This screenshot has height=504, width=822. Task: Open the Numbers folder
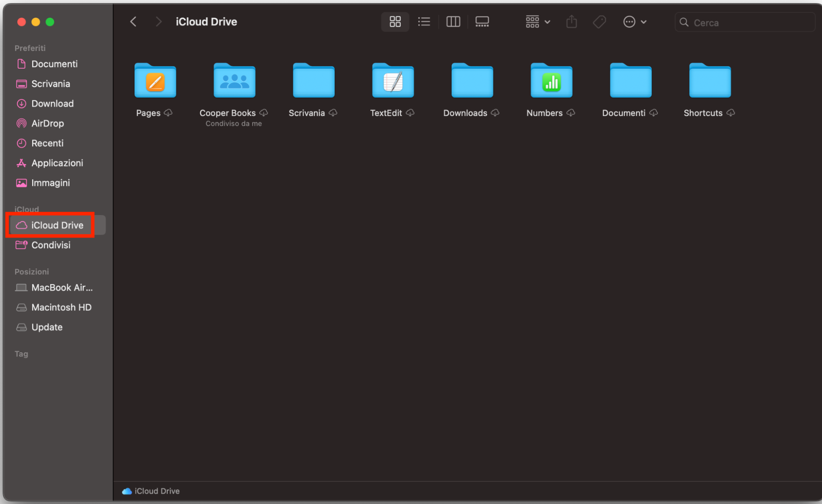point(551,81)
